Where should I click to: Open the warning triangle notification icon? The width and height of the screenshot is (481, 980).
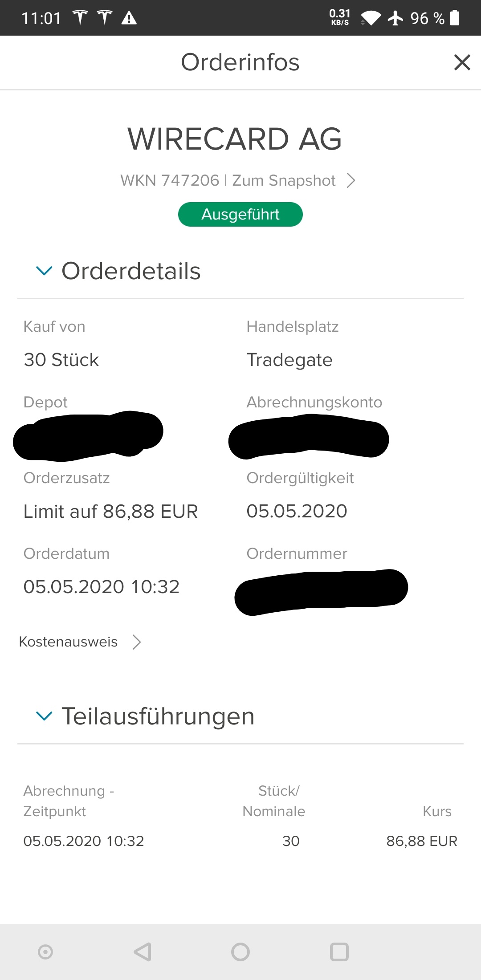pos(129,18)
